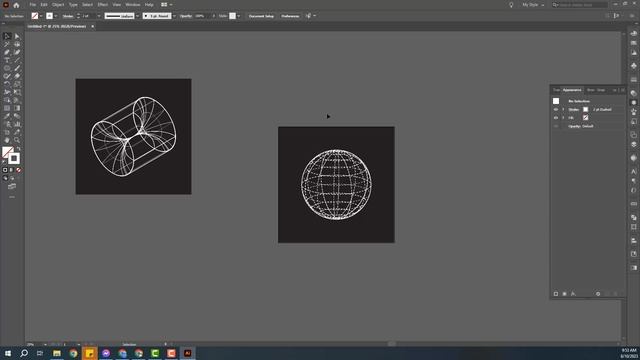Toggle visibility eye of Fill attribute
This screenshot has height=360, width=640.
pos(556,118)
